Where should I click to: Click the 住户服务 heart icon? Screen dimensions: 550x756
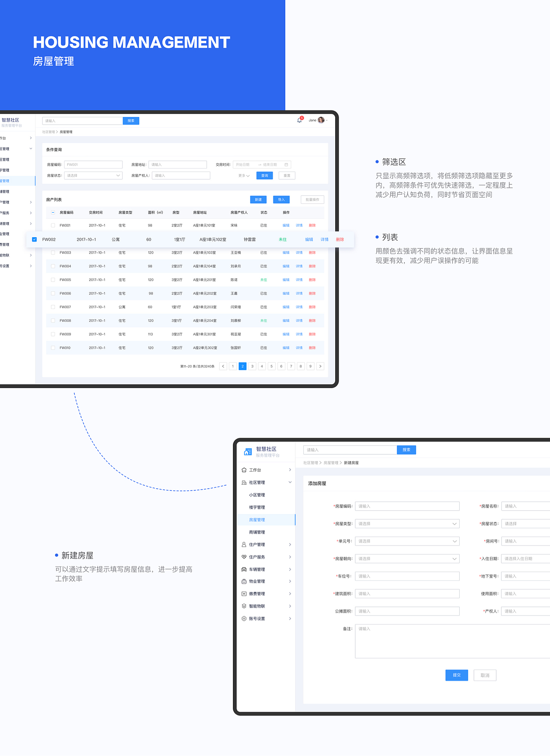click(x=244, y=557)
